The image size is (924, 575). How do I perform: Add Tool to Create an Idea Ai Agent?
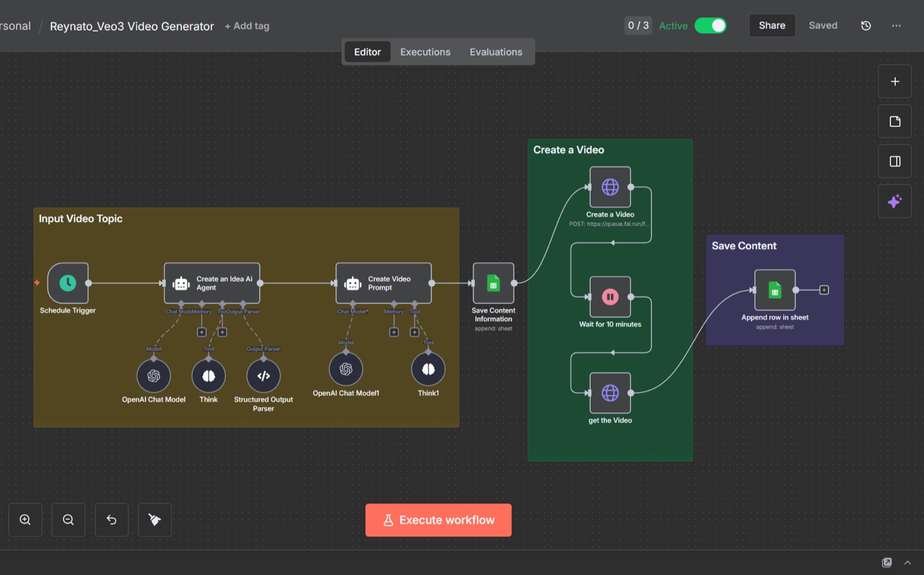pyautogui.click(x=222, y=332)
